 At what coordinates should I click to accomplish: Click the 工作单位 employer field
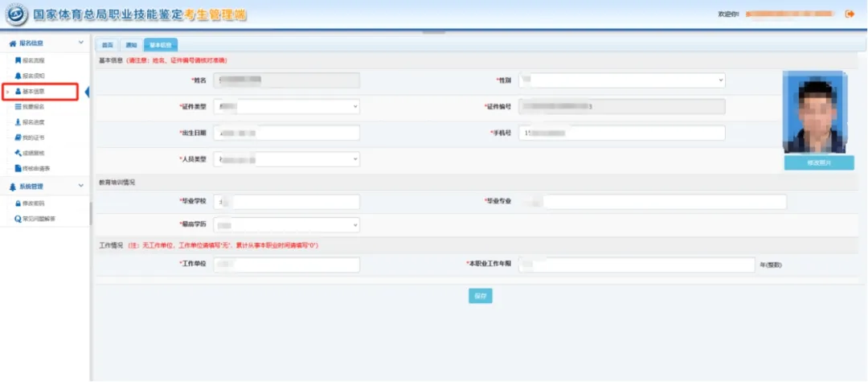click(x=287, y=265)
